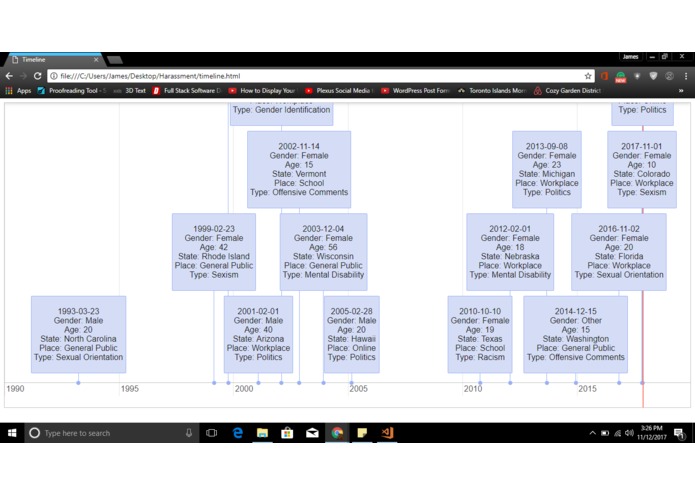Open Sticky Notes from the taskbar

[x=362, y=433]
